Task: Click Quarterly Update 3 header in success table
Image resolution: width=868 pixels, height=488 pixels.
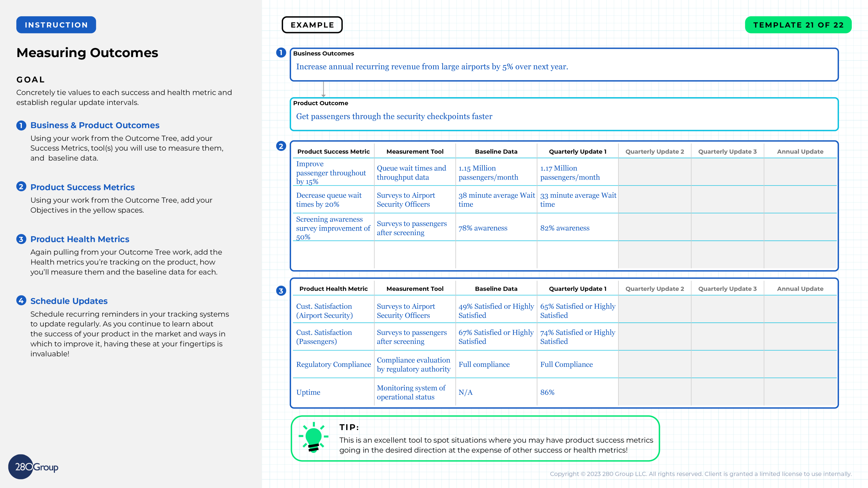Action: (727, 152)
